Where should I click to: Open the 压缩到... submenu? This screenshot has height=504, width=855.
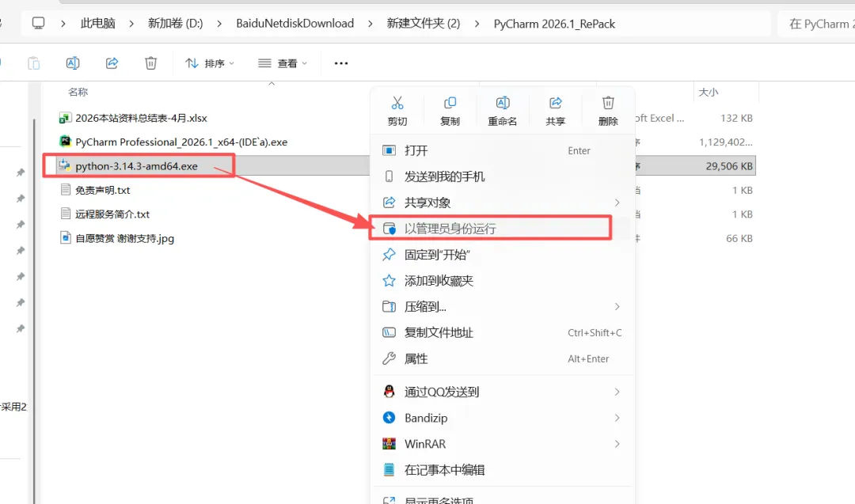(502, 307)
